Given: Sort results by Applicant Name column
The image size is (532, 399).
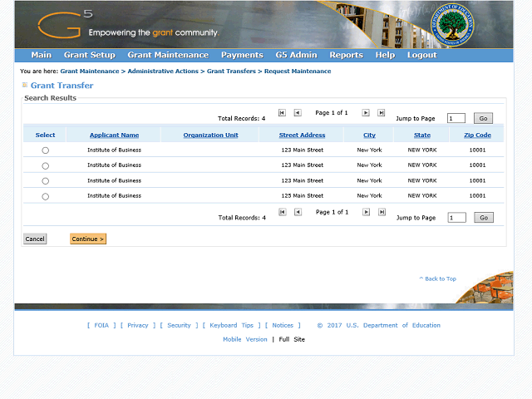Looking at the screenshot, I should click(114, 135).
